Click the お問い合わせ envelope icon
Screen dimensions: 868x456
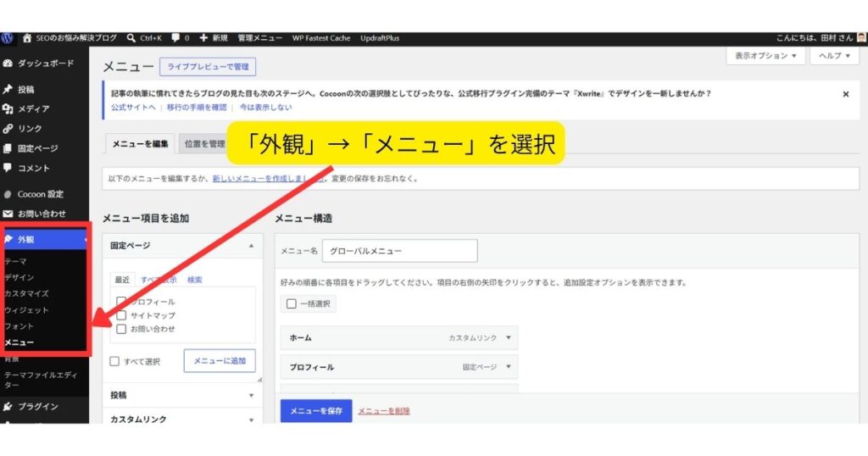coord(8,214)
